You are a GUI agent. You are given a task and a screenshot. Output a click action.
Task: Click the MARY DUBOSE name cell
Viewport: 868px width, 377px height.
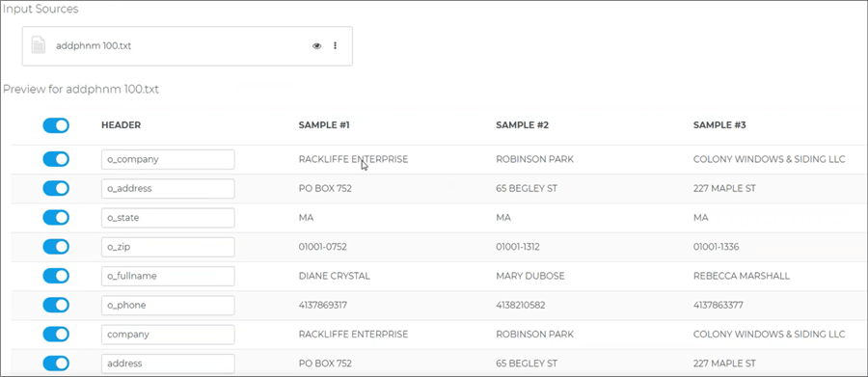click(530, 276)
